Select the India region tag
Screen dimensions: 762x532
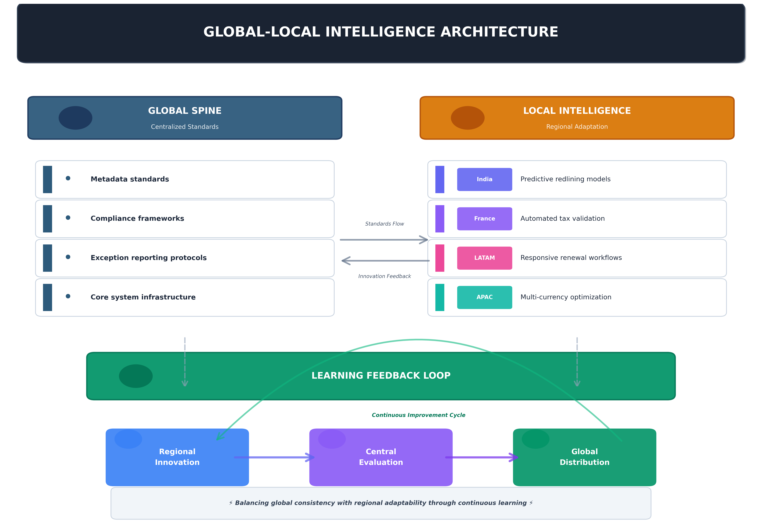(x=484, y=179)
